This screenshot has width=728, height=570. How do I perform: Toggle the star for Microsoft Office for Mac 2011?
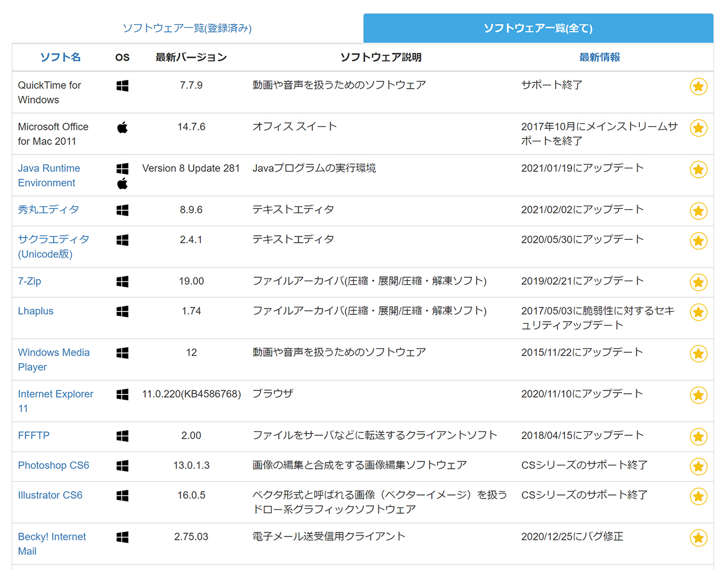[x=698, y=128]
